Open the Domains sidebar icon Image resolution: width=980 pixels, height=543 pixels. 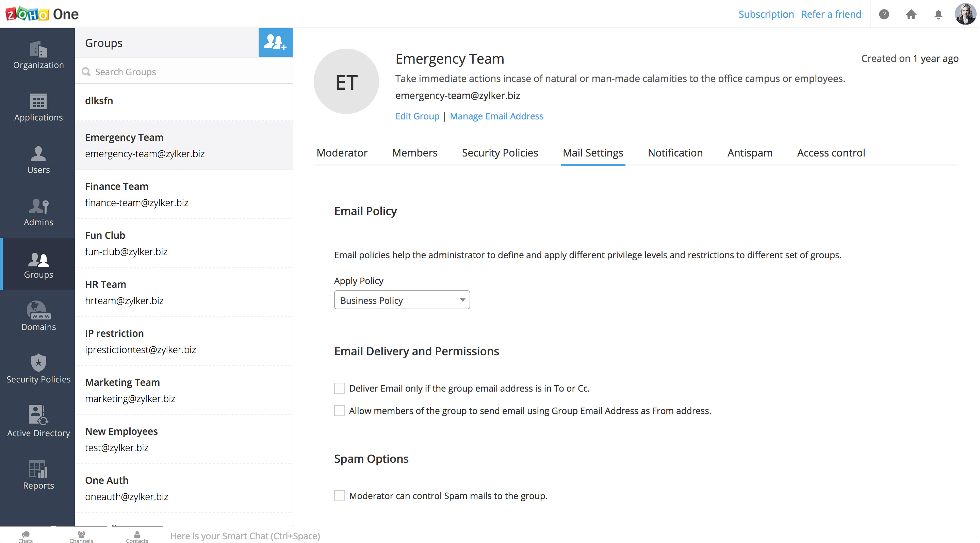pyautogui.click(x=38, y=316)
